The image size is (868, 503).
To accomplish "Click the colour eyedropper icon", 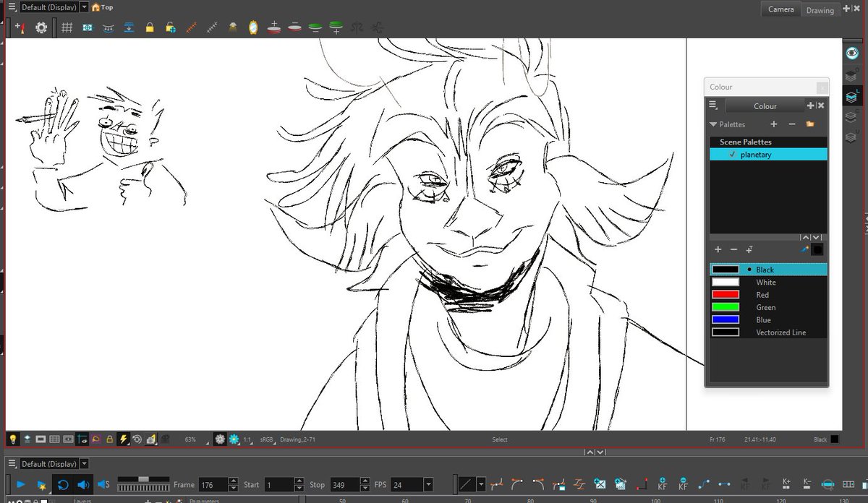I will point(804,249).
